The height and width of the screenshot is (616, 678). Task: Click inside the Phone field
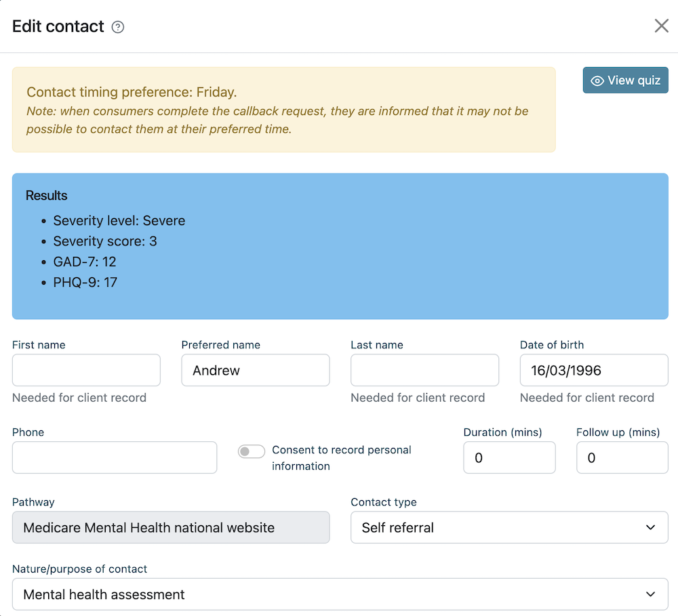pyautogui.click(x=114, y=457)
